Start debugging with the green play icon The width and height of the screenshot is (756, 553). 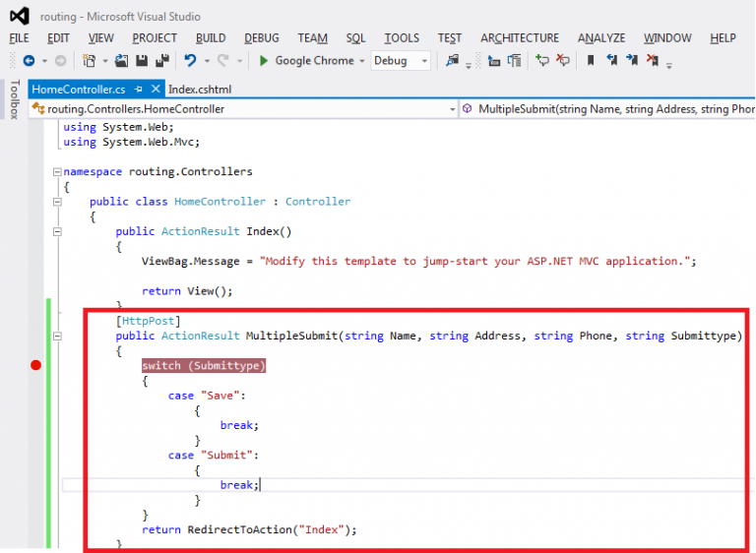click(x=263, y=61)
